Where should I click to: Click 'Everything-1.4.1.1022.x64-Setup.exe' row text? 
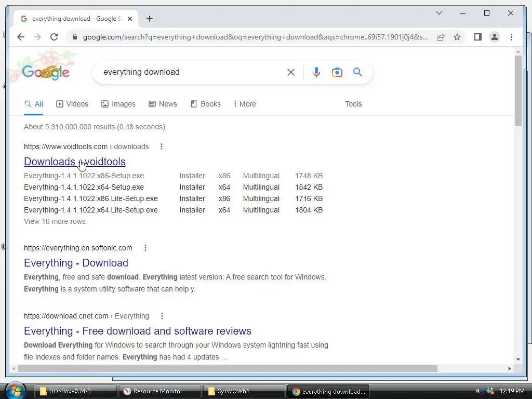[84, 187]
